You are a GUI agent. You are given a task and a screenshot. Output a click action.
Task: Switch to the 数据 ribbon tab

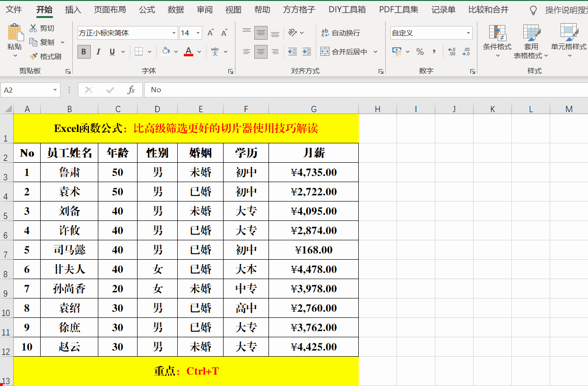pos(175,9)
